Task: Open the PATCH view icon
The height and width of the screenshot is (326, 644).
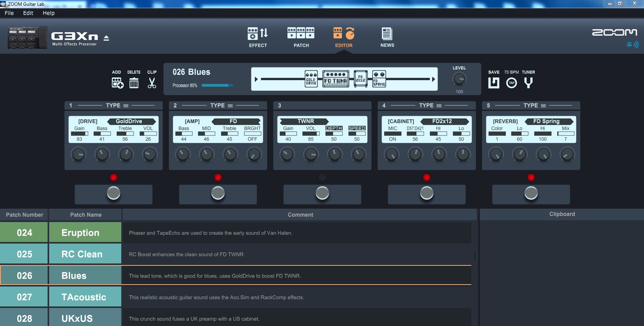Action: coord(301,33)
